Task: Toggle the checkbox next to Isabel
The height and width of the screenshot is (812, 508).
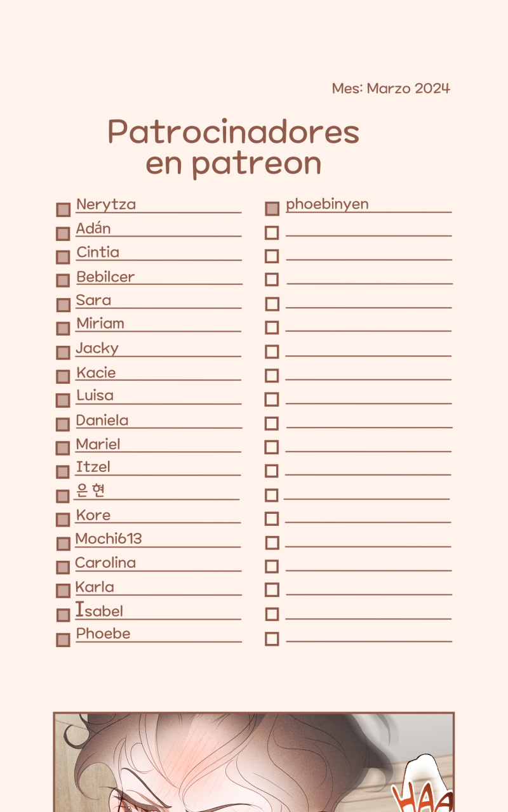Action: pos(63,615)
